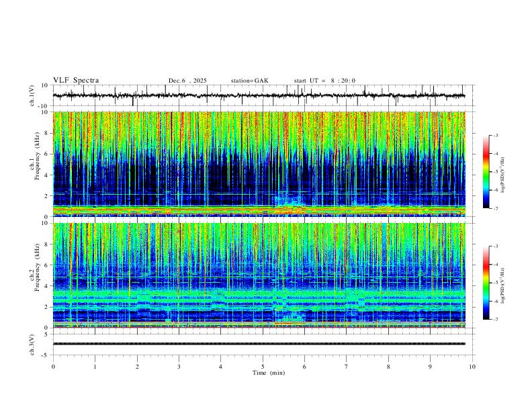Click the ch.2 'Frequency (kHz)' axis label
The image size is (532, 411).
click(37, 267)
